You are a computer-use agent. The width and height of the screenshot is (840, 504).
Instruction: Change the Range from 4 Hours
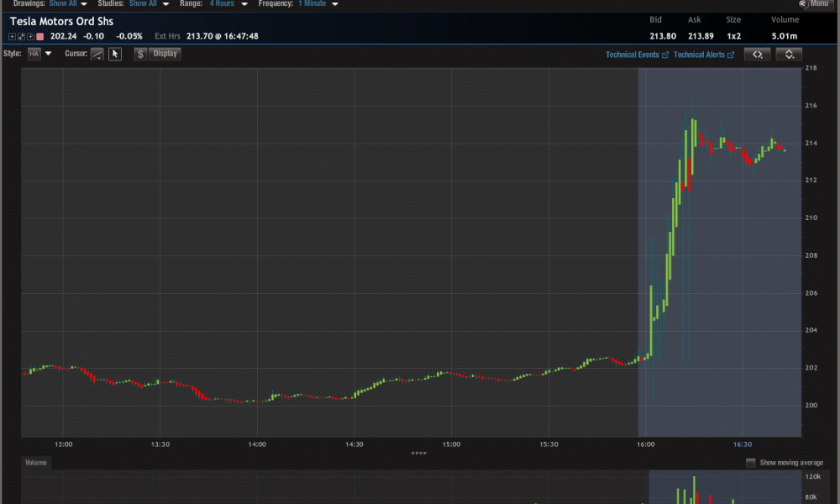coord(228,3)
